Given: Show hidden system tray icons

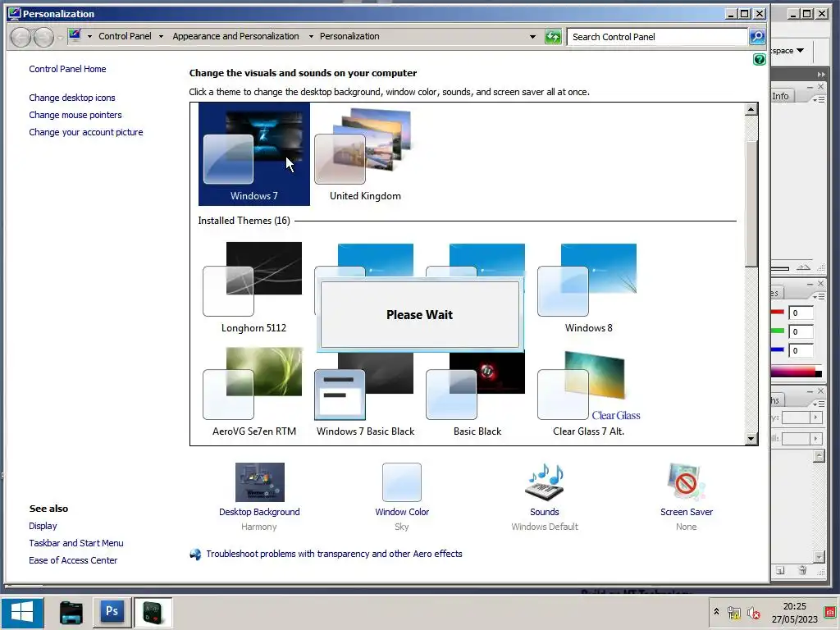Looking at the screenshot, I should [x=716, y=611].
